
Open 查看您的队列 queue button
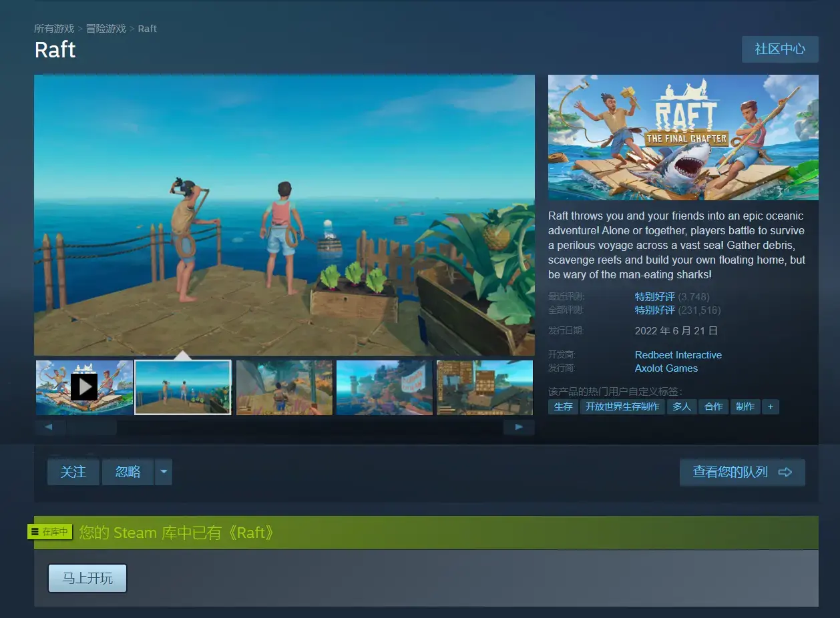[x=743, y=472]
